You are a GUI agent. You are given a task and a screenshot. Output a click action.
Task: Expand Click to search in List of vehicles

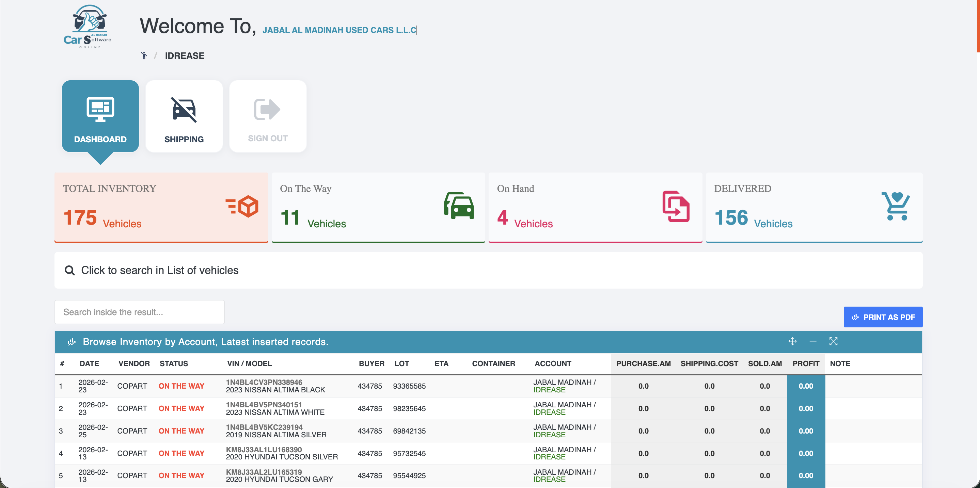pos(489,270)
